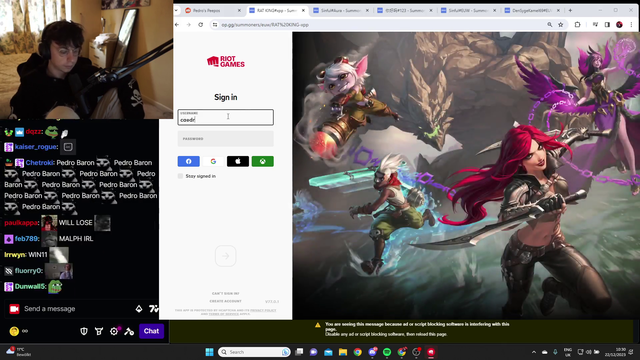Reload the current page

pyautogui.click(x=200, y=25)
